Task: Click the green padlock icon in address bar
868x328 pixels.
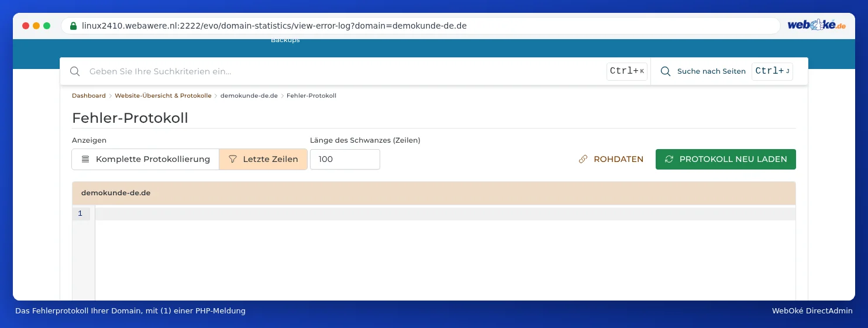Action: [x=73, y=26]
